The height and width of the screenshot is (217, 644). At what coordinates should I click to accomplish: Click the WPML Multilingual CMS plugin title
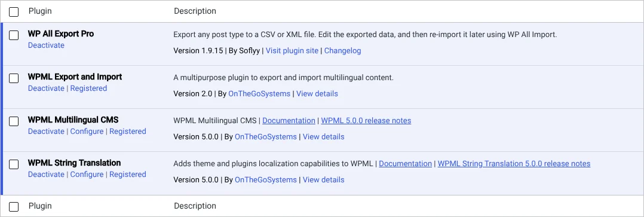(73, 120)
